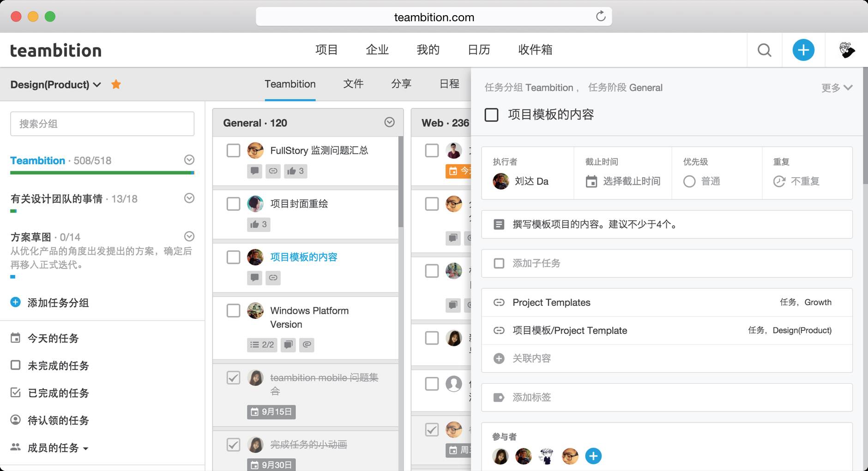
Task: Select the 普通 priority radio
Action: (689, 181)
